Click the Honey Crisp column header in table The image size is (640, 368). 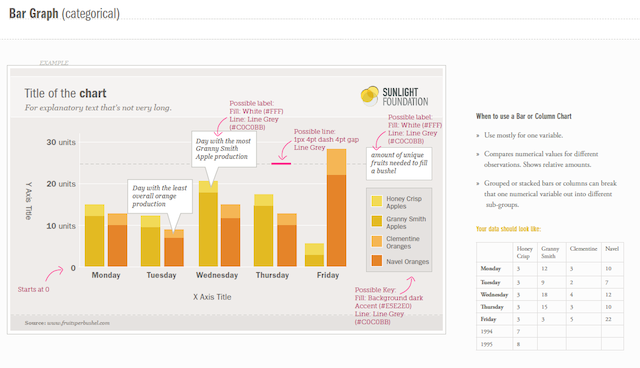click(x=524, y=252)
